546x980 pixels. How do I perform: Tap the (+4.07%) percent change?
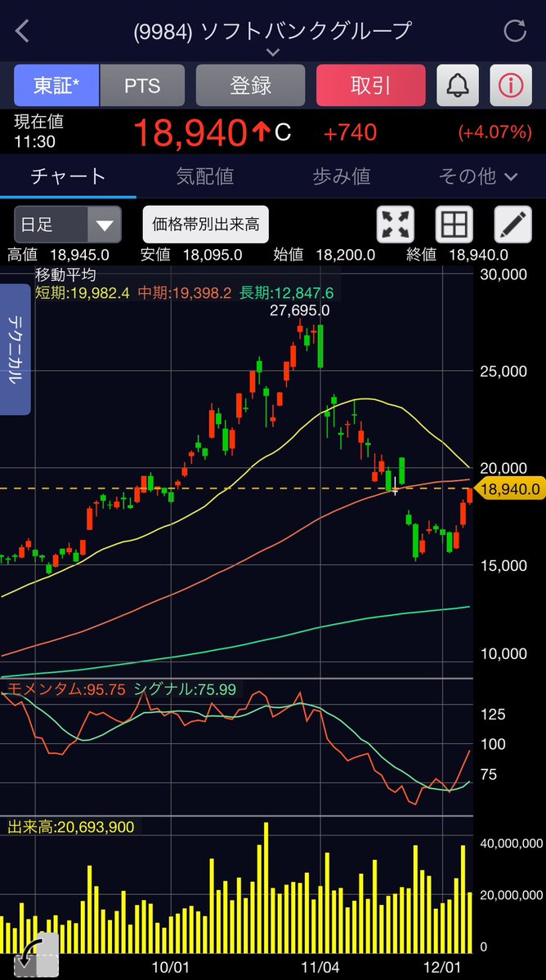[x=495, y=132]
